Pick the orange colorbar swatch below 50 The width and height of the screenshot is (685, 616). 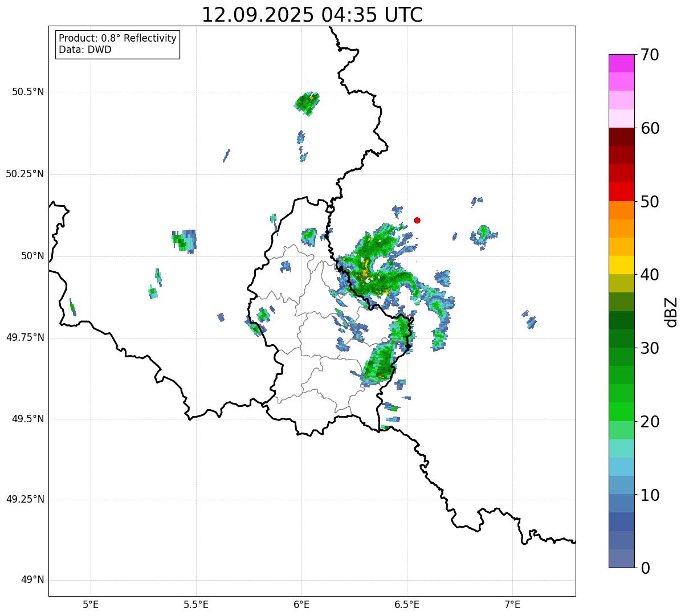tap(621, 210)
